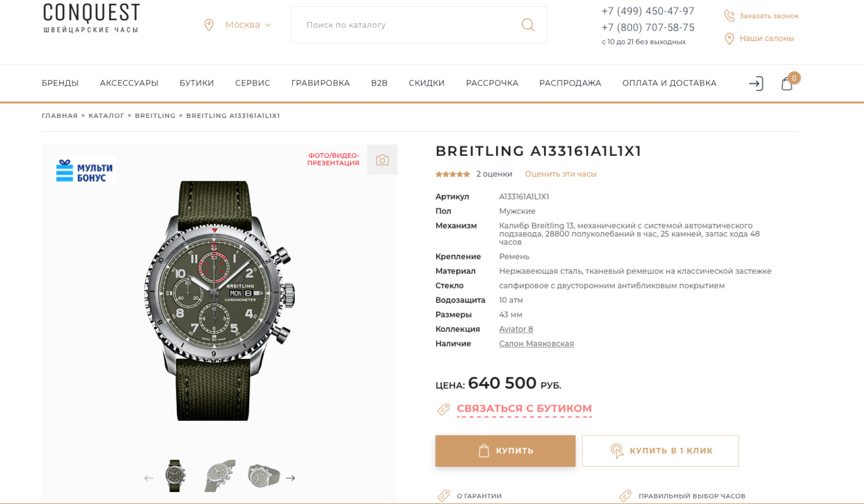Click the login arrow icon
This screenshot has height=504, width=864.
point(756,84)
